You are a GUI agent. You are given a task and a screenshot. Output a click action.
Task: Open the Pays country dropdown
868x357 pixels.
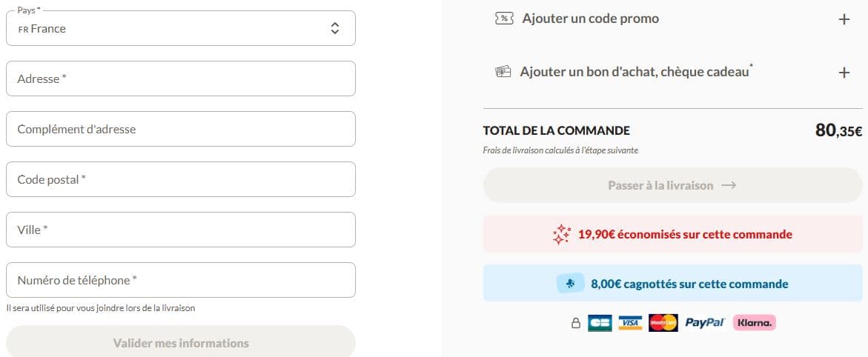click(180, 28)
